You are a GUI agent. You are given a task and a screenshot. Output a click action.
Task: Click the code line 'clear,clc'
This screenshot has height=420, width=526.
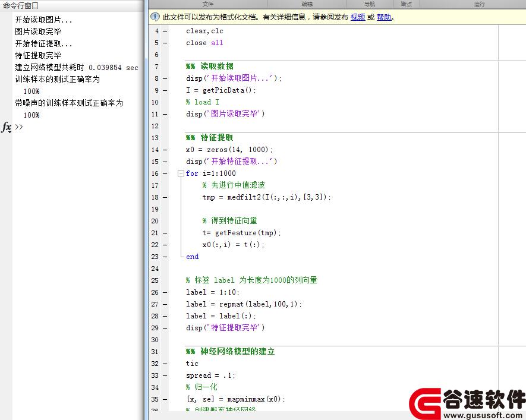(x=204, y=31)
